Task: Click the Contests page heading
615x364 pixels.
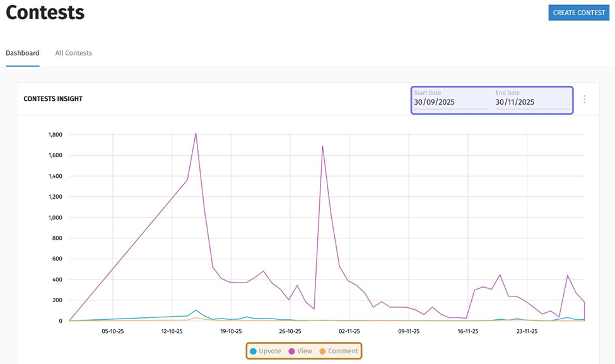Action: [45, 13]
